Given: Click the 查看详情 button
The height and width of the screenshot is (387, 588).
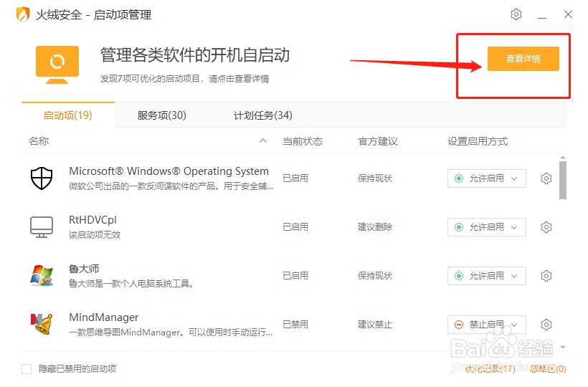Looking at the screenshot, I should (x=523, y=59).
